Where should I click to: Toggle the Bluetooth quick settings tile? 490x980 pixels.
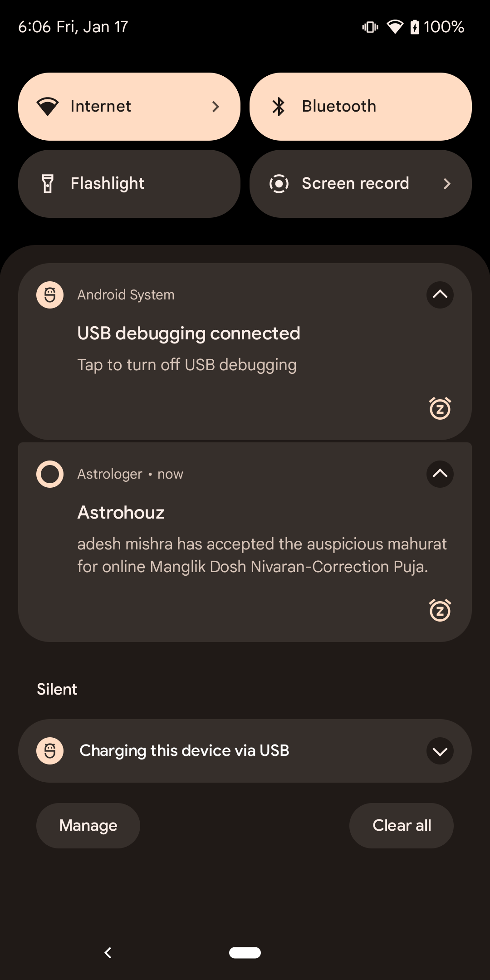pyautogui.click(x=360, y=107)
